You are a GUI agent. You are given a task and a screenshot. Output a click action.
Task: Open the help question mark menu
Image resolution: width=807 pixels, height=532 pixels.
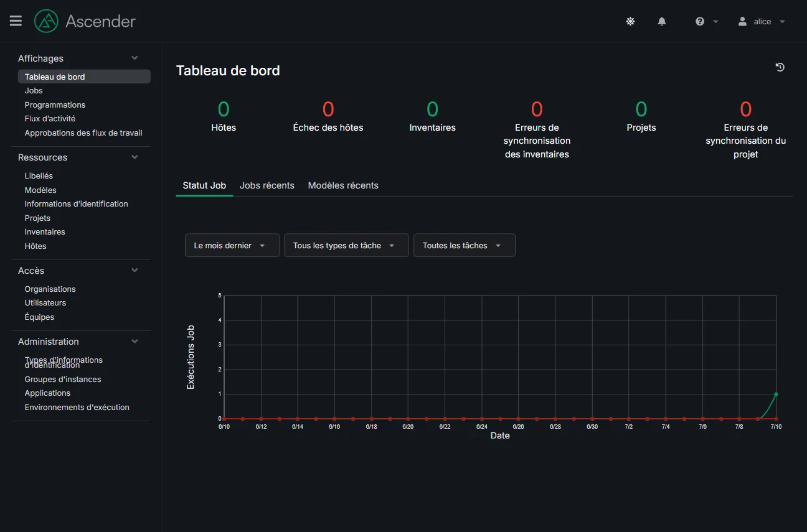pos(707,21)
